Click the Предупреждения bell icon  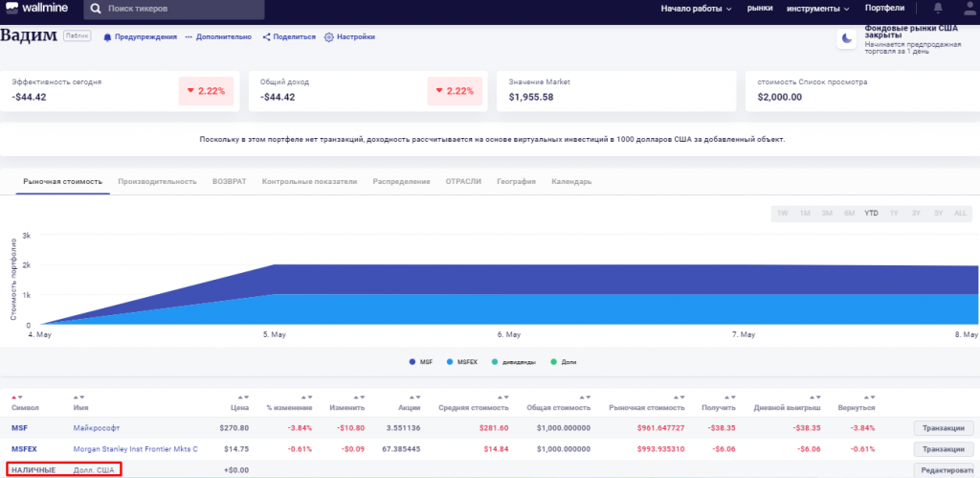click(107, 36)
